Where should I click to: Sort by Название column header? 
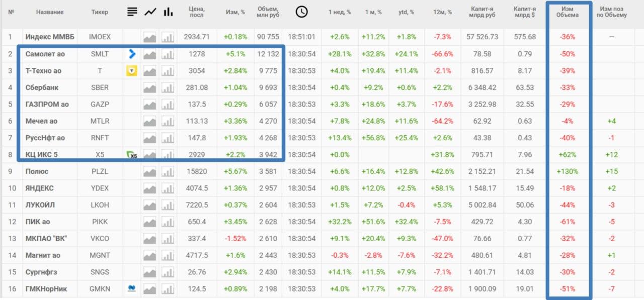point(50,12)
